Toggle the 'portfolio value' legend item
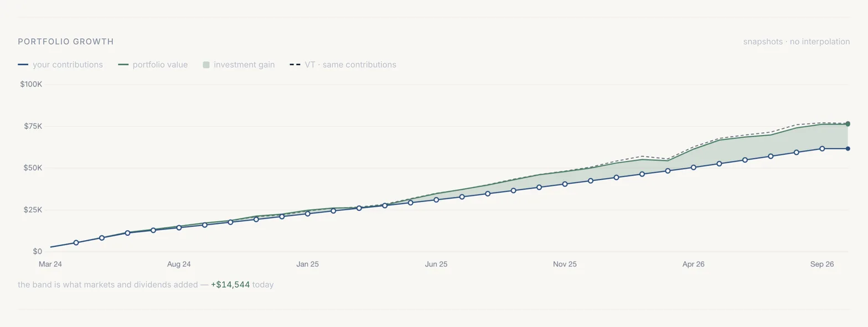868x327 pixels. click(153, 65)
